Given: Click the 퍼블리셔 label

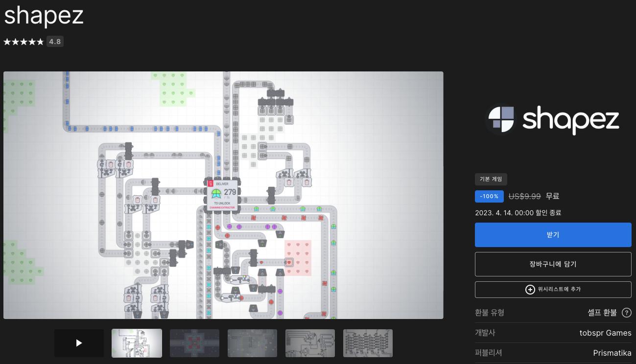Looking at the screenshot, I should tap(489, 353).
